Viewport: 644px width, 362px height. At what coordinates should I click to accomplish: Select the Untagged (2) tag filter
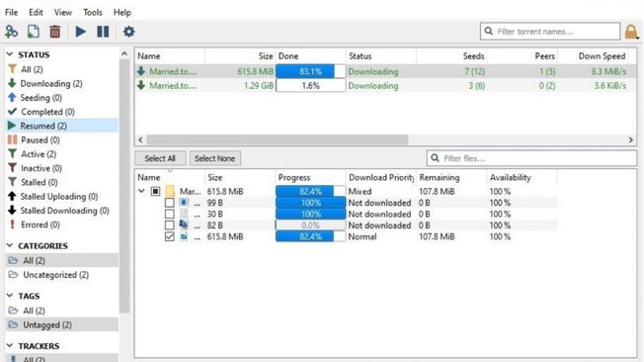pos(62,324)
